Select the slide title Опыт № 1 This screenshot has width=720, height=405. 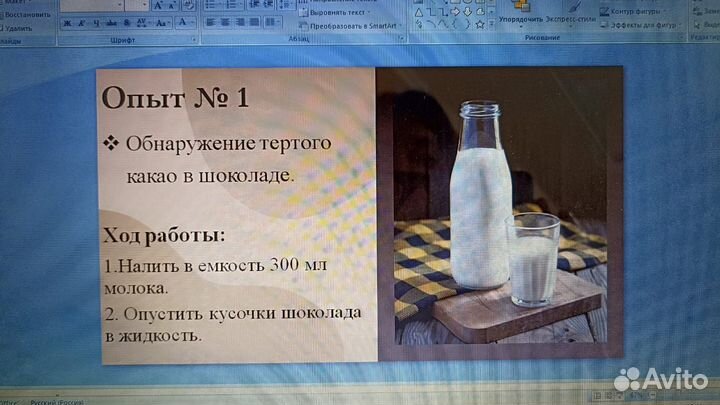tap(175, 98)
